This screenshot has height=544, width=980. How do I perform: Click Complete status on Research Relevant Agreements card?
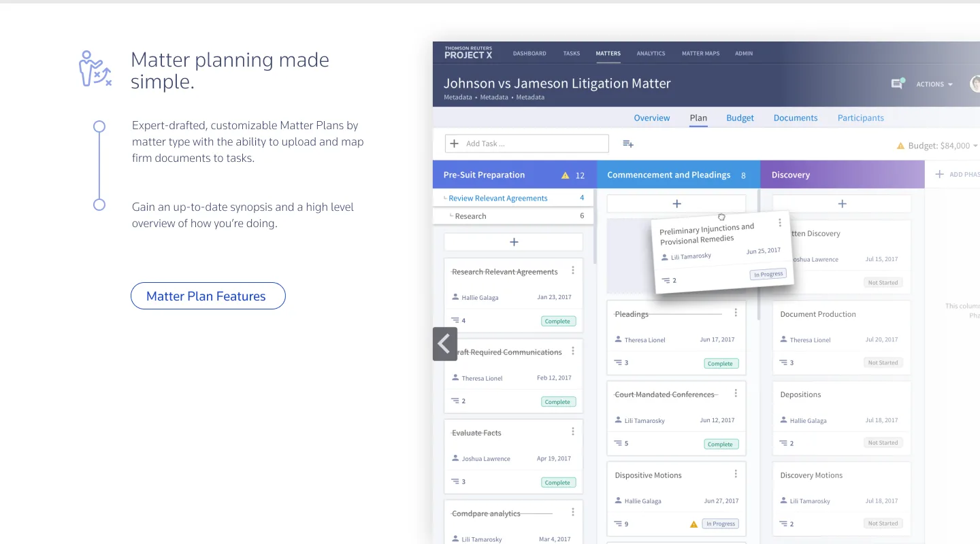point(558,321)
